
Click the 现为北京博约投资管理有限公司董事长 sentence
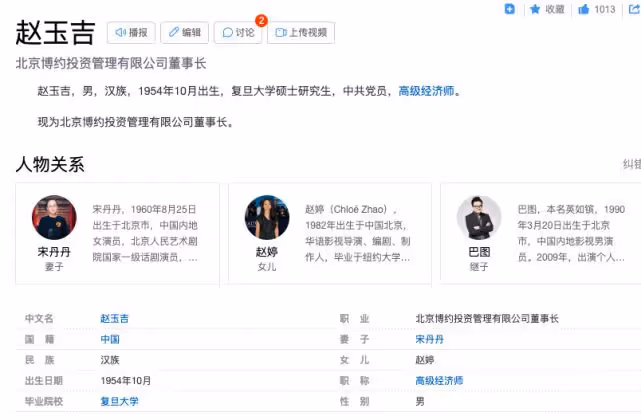(135, 122)
